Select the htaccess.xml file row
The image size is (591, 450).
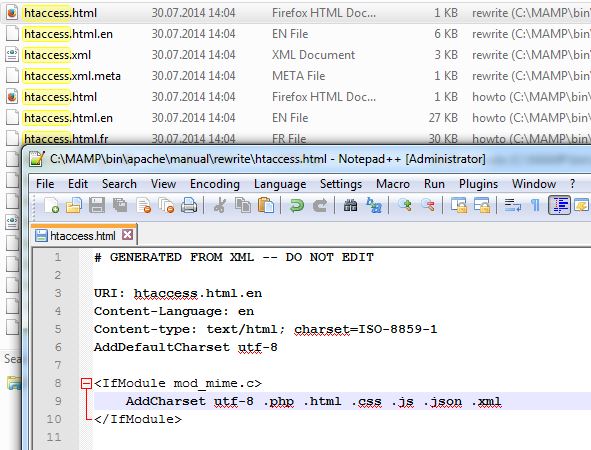pyautogui.click(x=296, y=55)
